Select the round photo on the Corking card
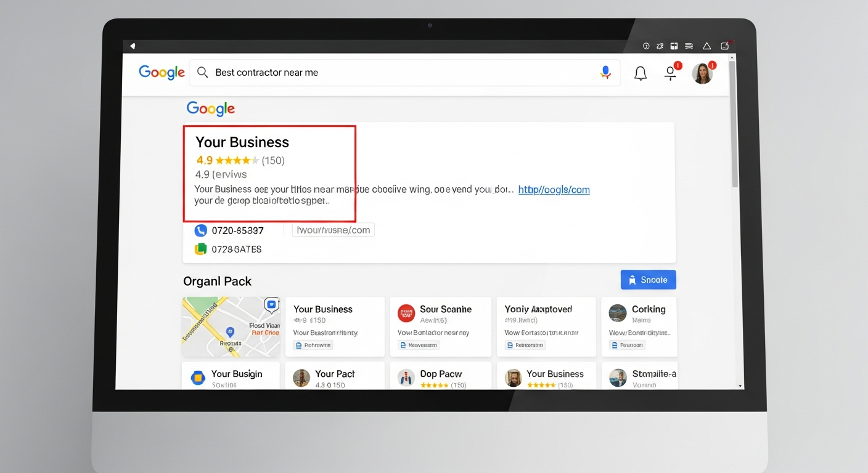Screen dimensions: 868x473 618,313
